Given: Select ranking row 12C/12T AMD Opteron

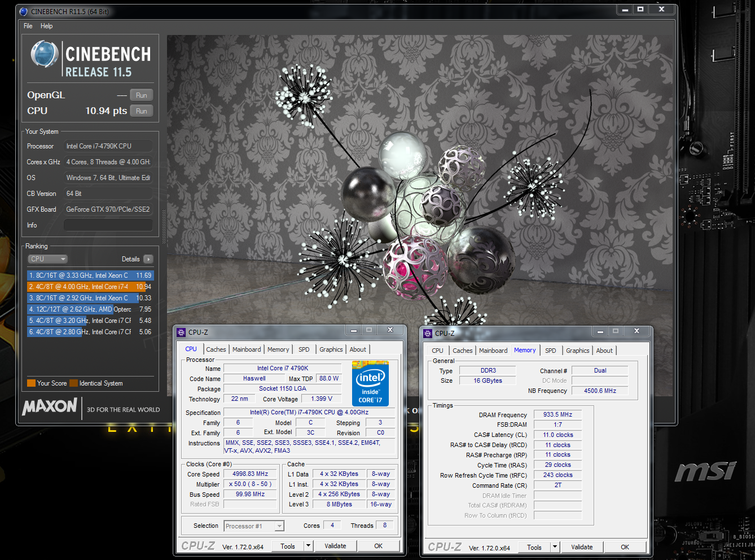Looking at the screenshot, I should pos(90,309).
